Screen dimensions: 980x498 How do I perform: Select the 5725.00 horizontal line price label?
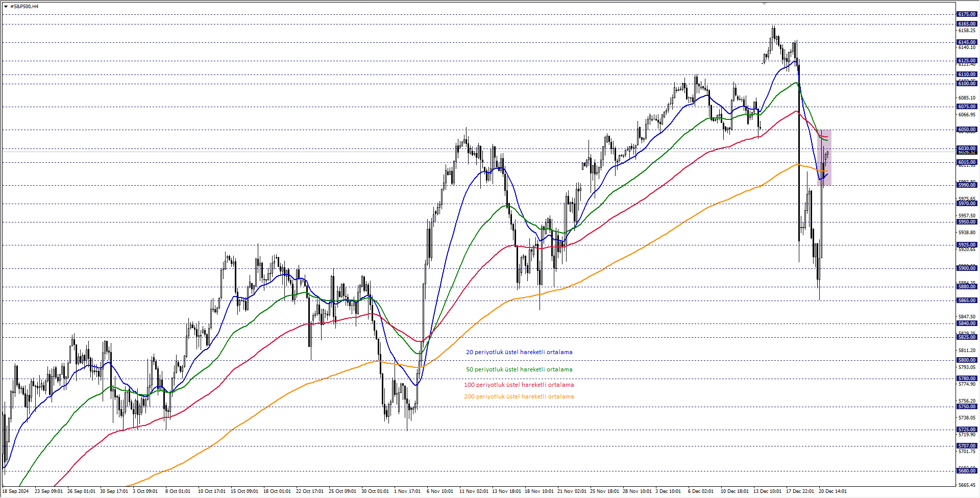point(967,430)
